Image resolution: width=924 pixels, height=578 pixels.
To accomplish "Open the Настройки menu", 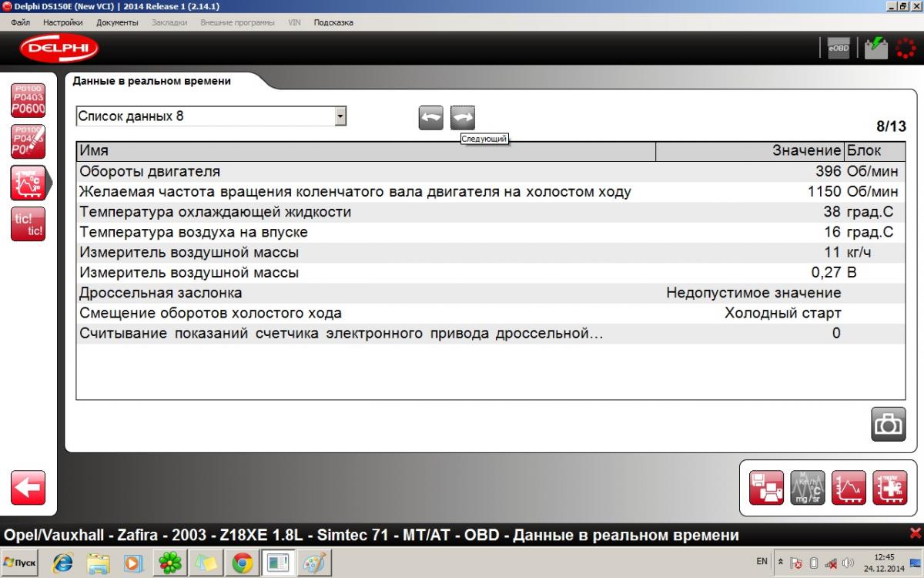I will [63, 22].
